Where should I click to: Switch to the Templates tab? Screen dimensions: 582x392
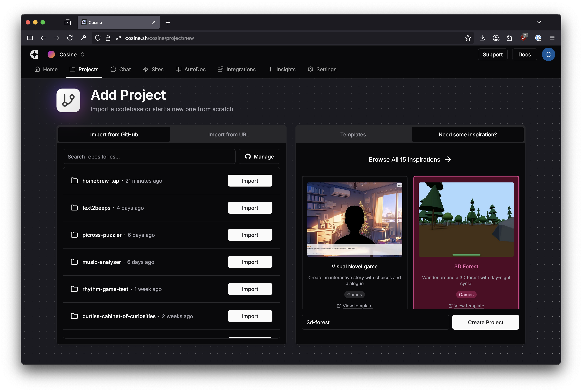click(x=353, y=135)
